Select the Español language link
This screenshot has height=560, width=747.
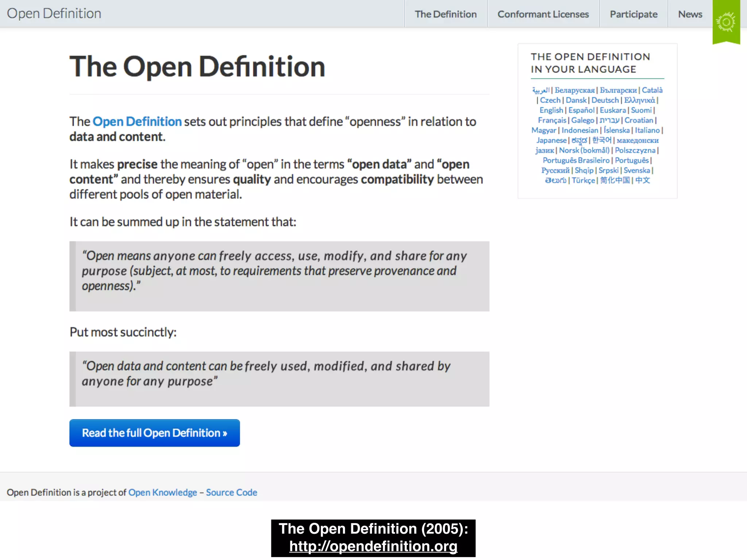pyautogui.click(x=581, y=110)
